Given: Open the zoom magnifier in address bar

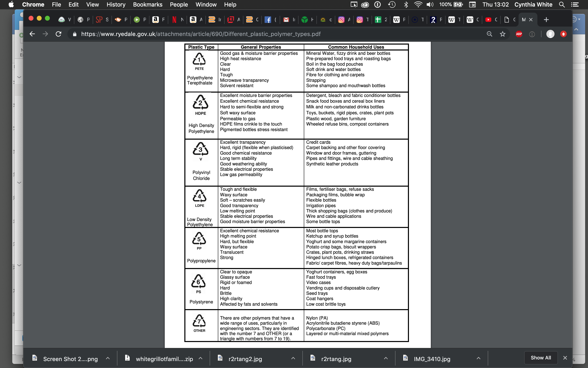Looking at the screenshot, I should [489, 34].
